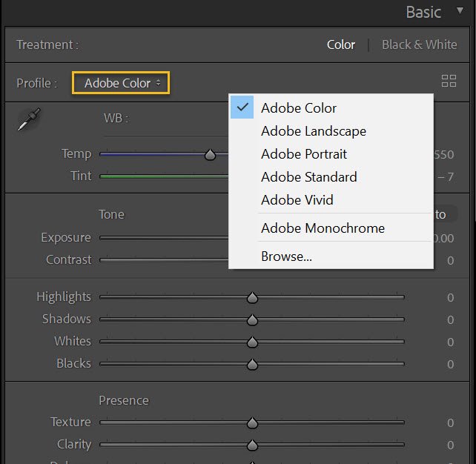Click Browse... in the profile menu
This screenshot has height=464, width=476.
click(286, 256)
